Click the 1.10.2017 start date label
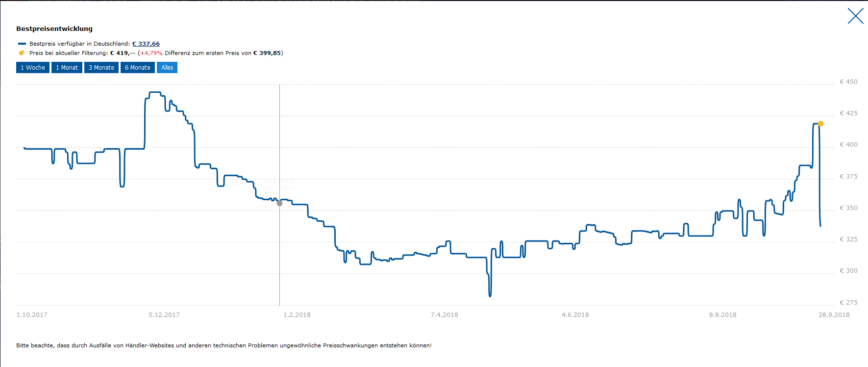 (x=32, y=315)
